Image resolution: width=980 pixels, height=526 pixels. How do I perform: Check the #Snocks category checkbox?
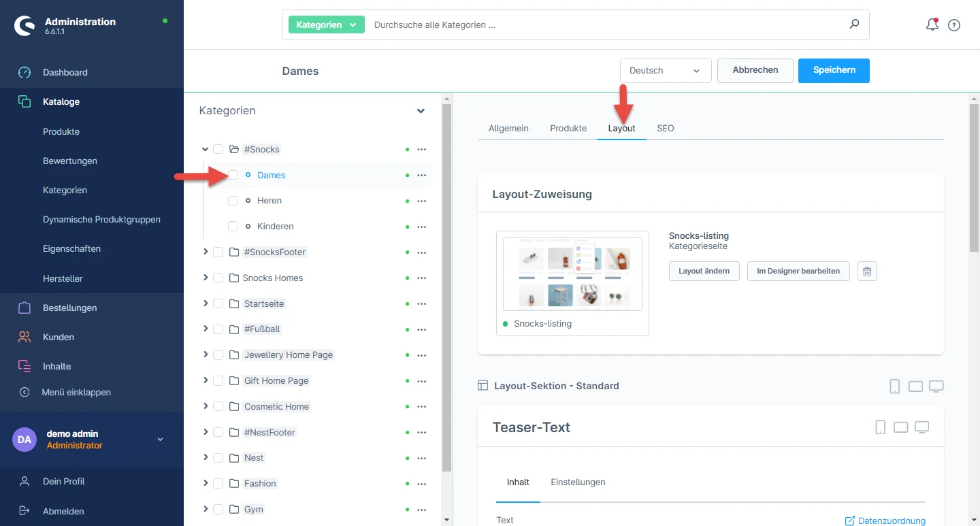[218, 150]
